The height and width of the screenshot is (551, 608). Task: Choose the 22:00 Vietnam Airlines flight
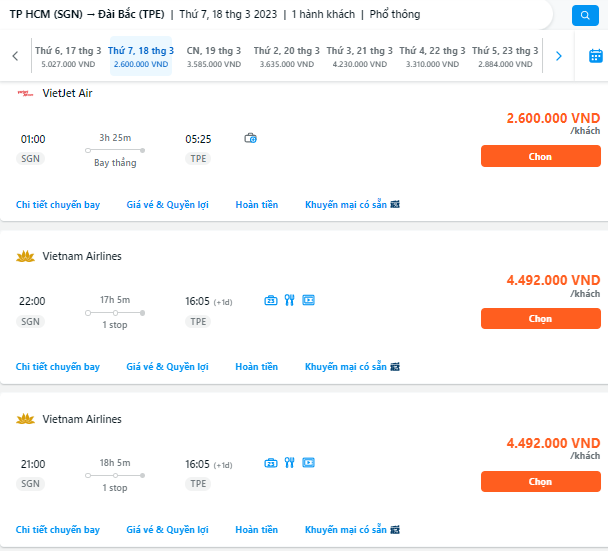click(541, 318)
